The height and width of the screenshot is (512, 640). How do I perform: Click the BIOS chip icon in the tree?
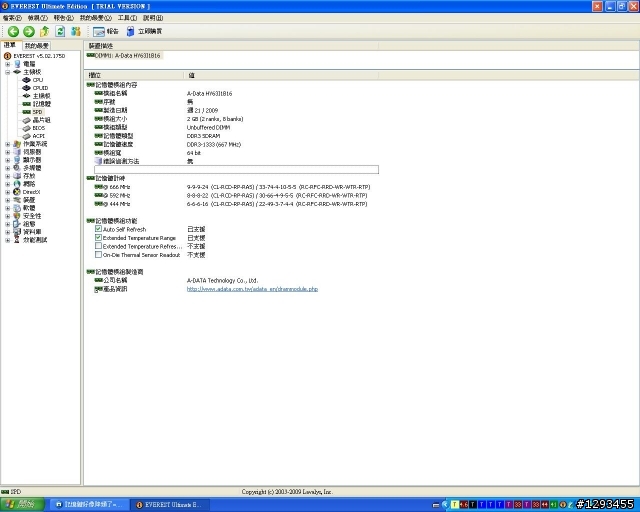(27, 128)
